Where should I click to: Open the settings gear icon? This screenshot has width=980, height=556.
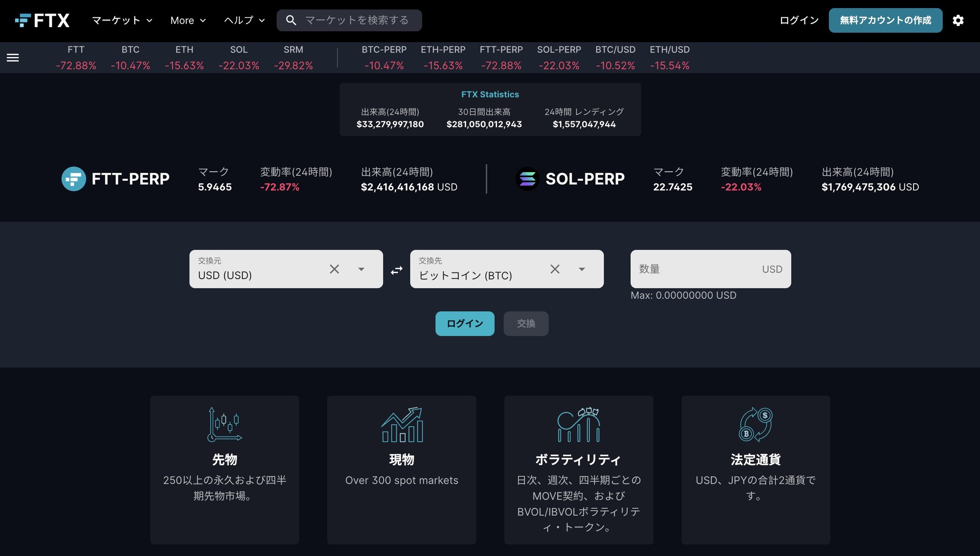[x=958, y=20]
